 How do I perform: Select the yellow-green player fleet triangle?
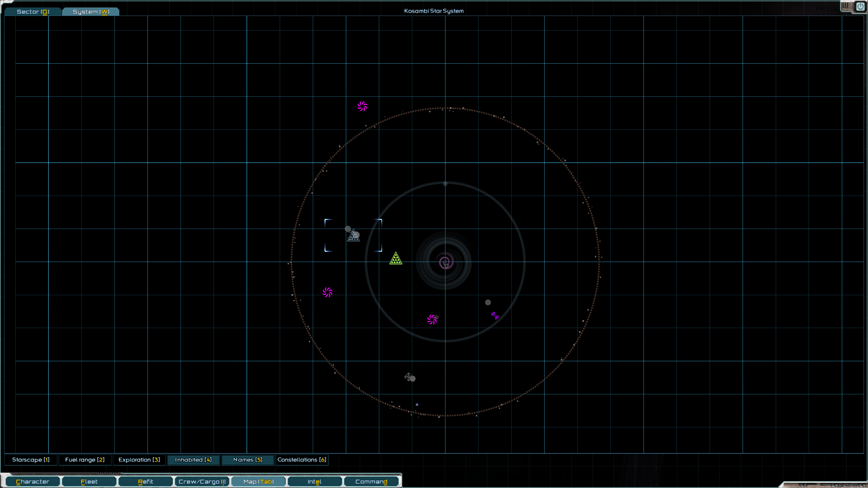pyautogui.click(x=396, y=259)
